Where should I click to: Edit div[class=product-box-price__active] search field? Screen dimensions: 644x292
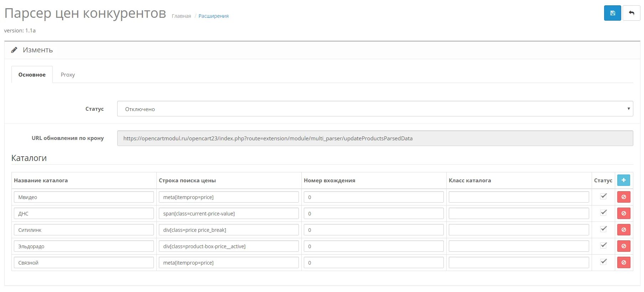coord(229,246)
